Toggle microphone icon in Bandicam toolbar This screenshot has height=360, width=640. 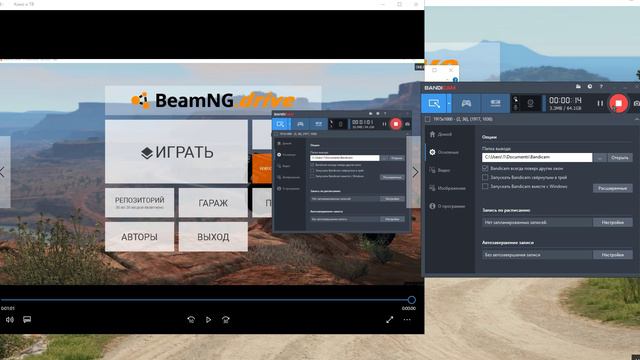coord(516,107)
